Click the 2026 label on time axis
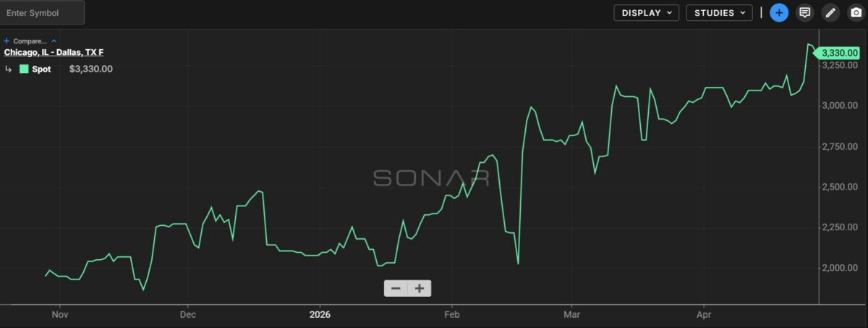The height and width of the screenshot is (328, 868). click(319, 314)
